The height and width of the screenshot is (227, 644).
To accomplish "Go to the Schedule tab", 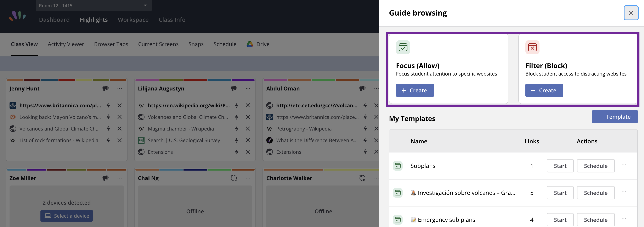I will pos(225,44).
